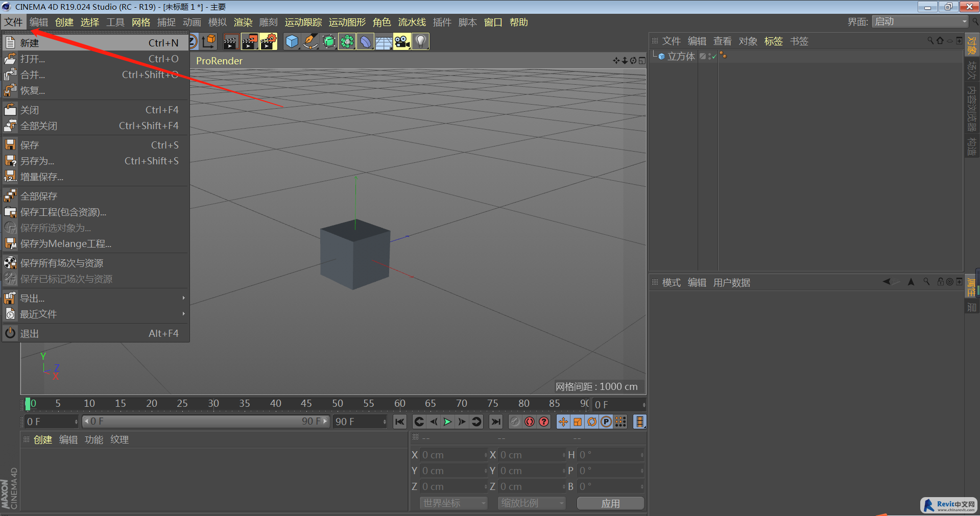Toggle the cube's green checkmark enable
The height and width of the screenshot is (516, 980).
coord(714,57)
